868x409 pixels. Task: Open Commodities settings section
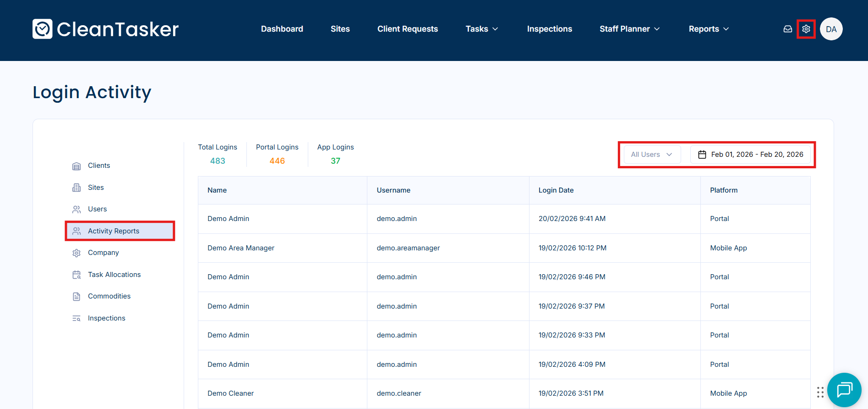pyautogui.click(x=109, y=296)
